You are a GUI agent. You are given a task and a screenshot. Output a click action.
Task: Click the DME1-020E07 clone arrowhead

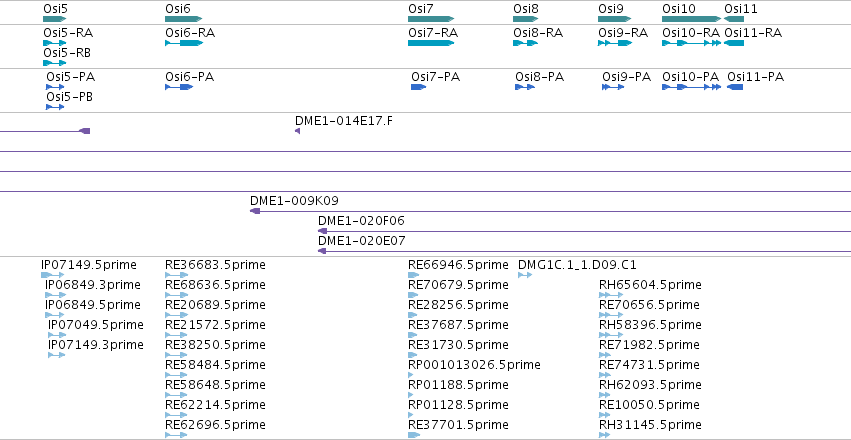[x=322, y=251]
